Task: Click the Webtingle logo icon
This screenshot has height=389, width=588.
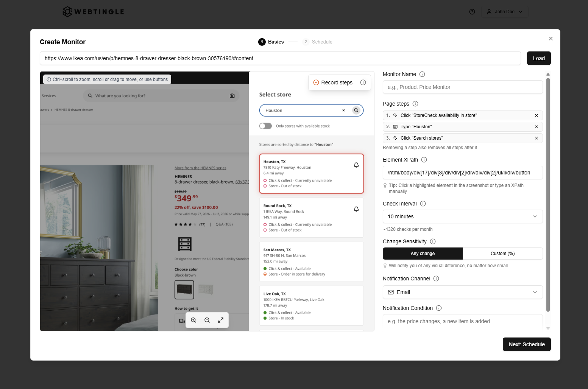Action: tap(67, 12)
